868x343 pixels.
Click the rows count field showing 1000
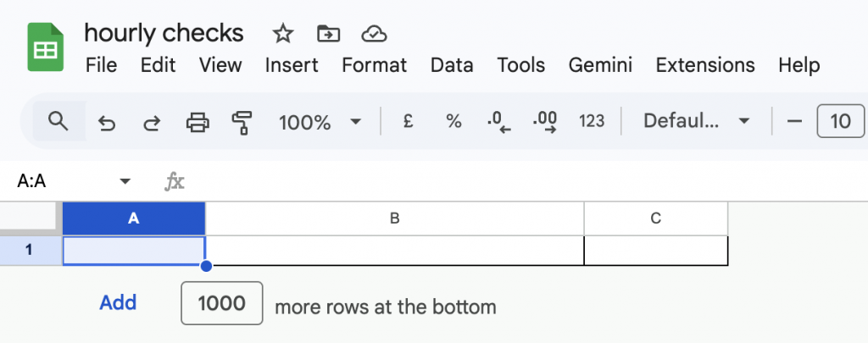click(x=221, y=303)
